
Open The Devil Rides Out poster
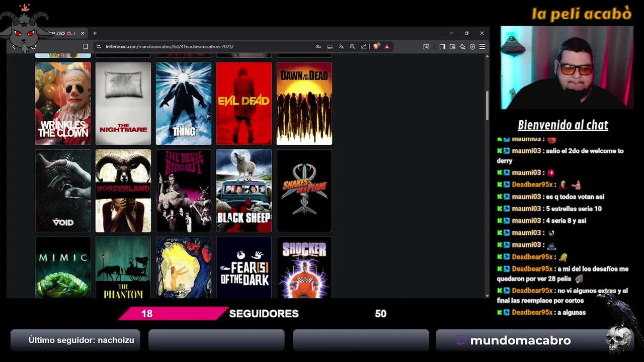point(184,191)
